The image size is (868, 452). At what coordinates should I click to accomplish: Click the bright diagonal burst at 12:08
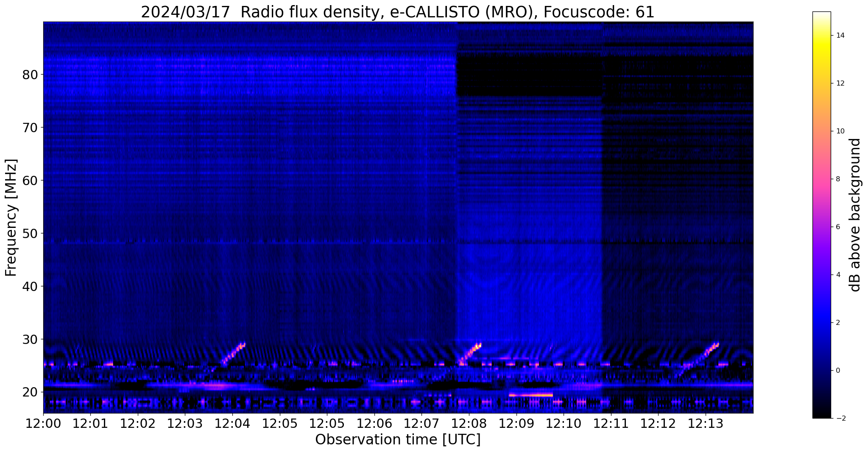tap(470, 354)
